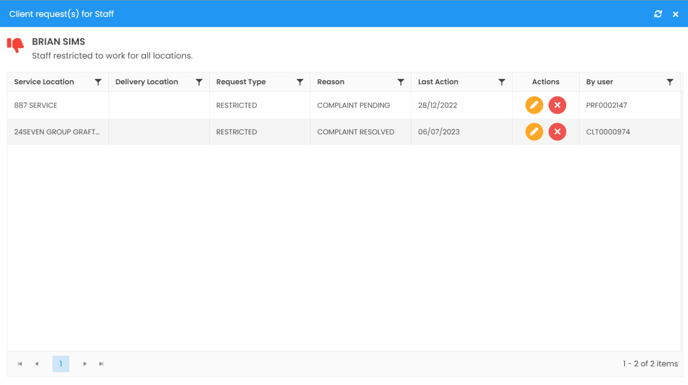Screen dimensions: 688x385
Task: Open Request Type column filter
Action: 300,82
